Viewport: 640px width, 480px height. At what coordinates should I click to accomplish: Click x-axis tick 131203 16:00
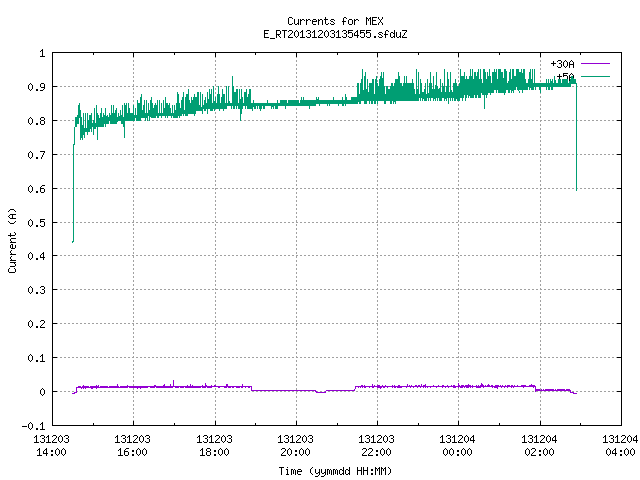click(x=132, y=445)
